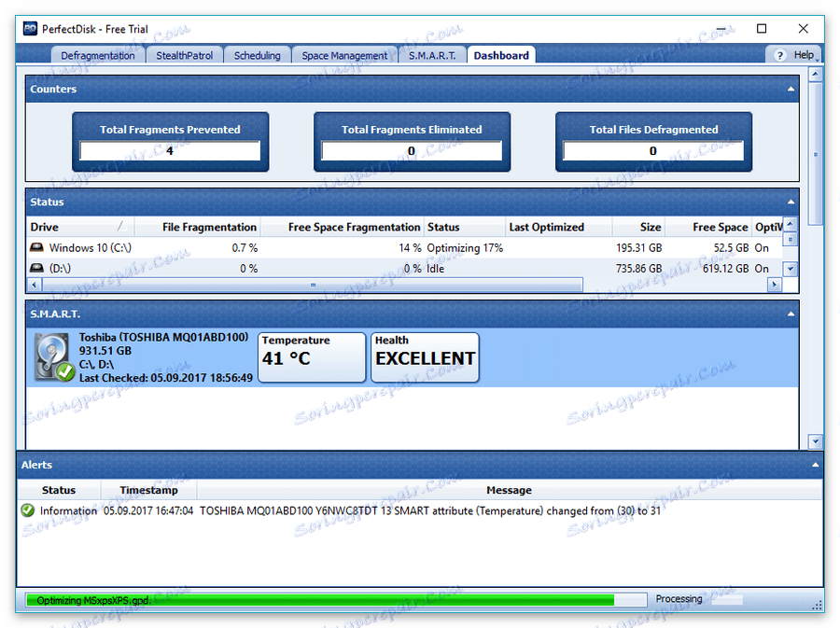Click the Status table left scroll arrow
This screenshot has width=840, height=628.
click(x=35, y=285)
